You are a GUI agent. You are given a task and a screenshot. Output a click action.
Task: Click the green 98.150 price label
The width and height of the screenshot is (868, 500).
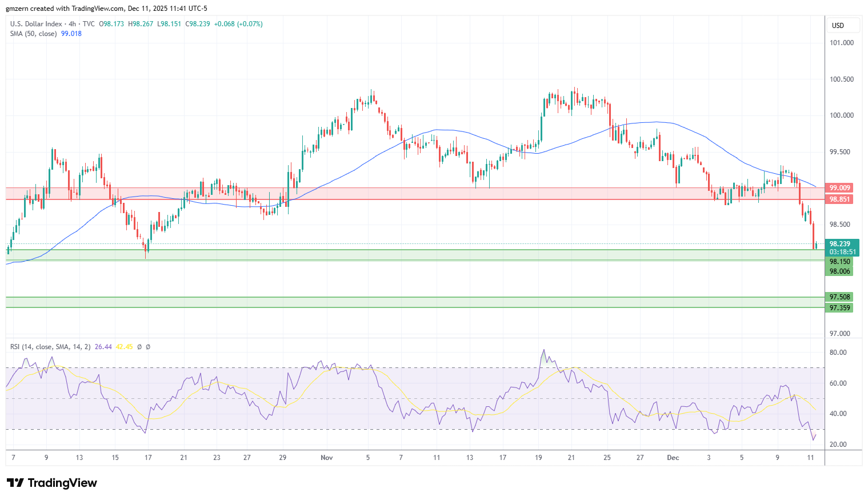tap(840, 262)
